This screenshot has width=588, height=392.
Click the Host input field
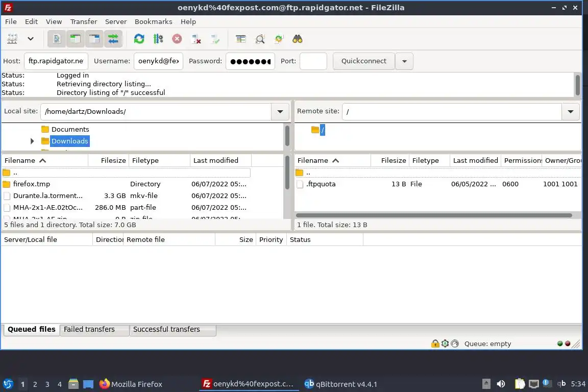pyautogui.click(x=56, y=61)
